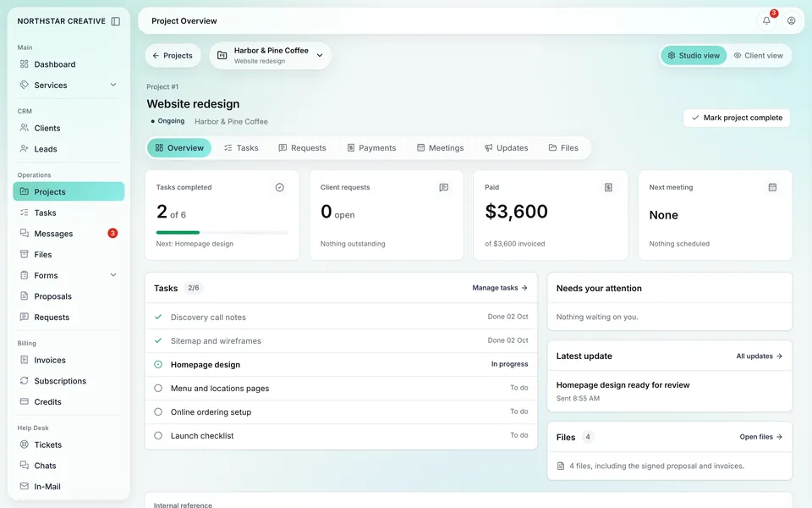Image resolution: width=812 pixels, height=508 pixels.
Task: Uncheck Discovery call notes checkmark
Action: tap(158, 317)
